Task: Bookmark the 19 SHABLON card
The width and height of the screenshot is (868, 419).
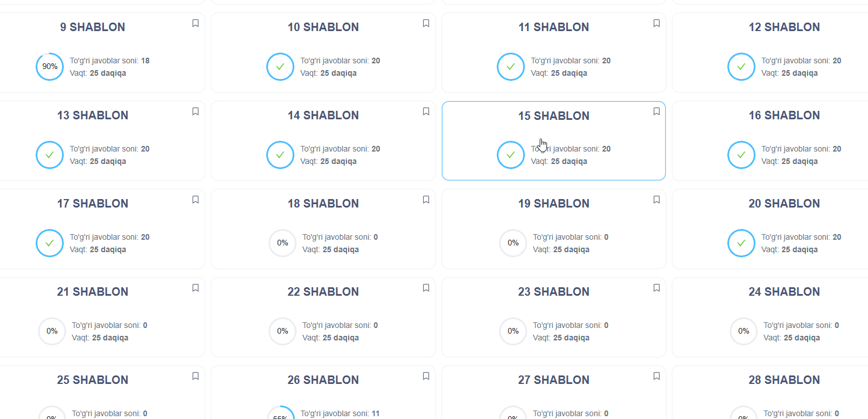Action: [x=657, y=200]
